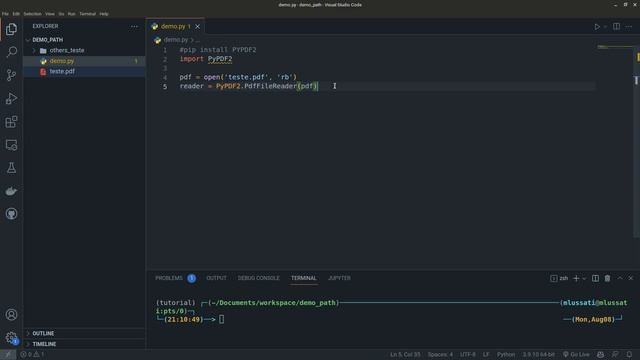Open the Selection menu
This screenshot has height=360, width=640.
[x=32, y=14]
